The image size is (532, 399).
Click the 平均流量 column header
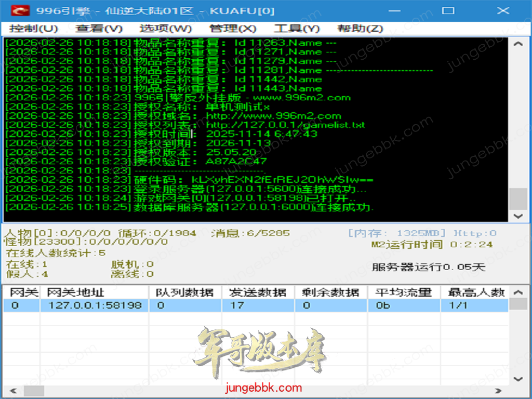pyautogui.click(x=404, y=292)
